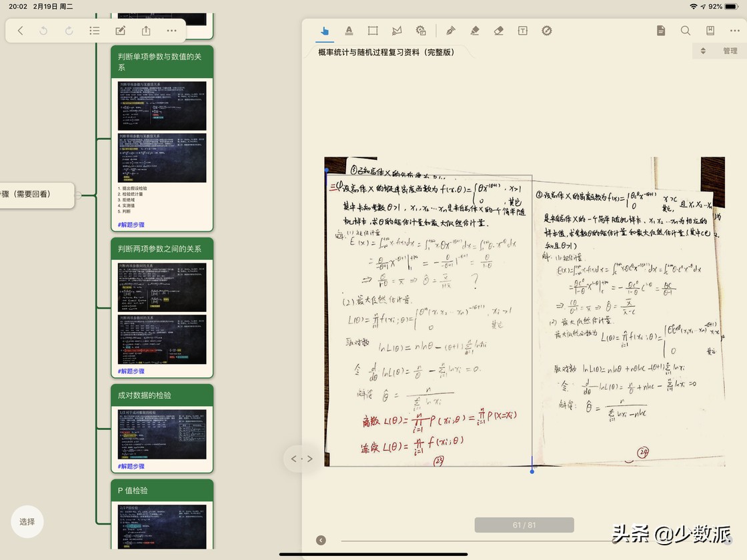Tap the list item 1. 提出假设检验
Image resolution: width=747 pixels, height=560 pixels.
tap(133, 189)
